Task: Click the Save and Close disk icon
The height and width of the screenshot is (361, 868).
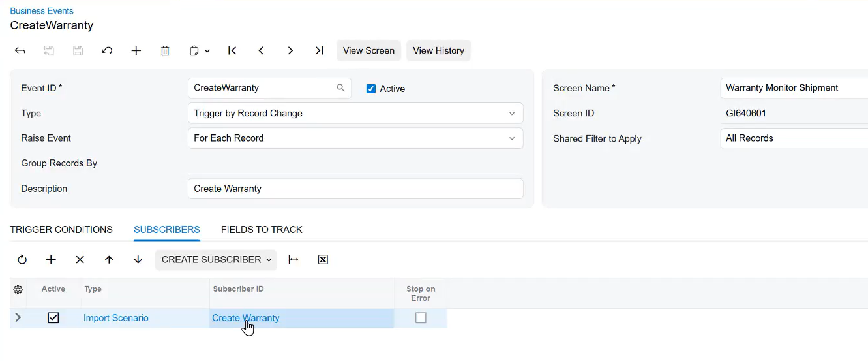Action: click(x=49, y=50)
